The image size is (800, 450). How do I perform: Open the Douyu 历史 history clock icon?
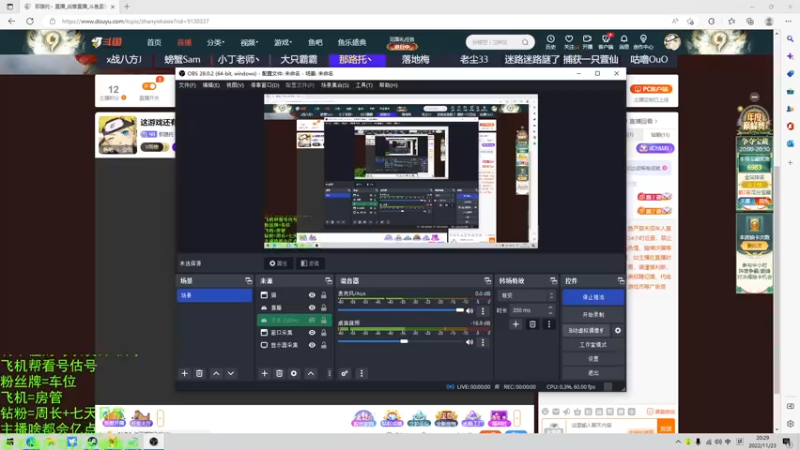pyautogui.click(x=551, y=42)
